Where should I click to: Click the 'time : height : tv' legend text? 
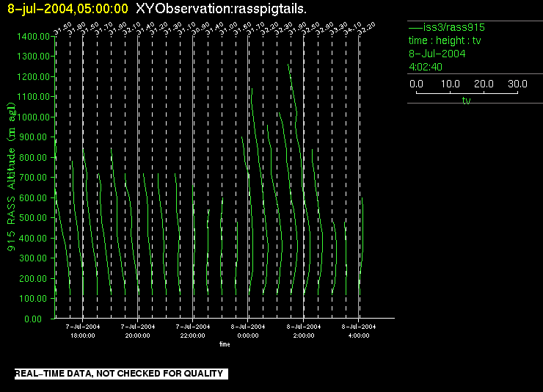point(443,40)
